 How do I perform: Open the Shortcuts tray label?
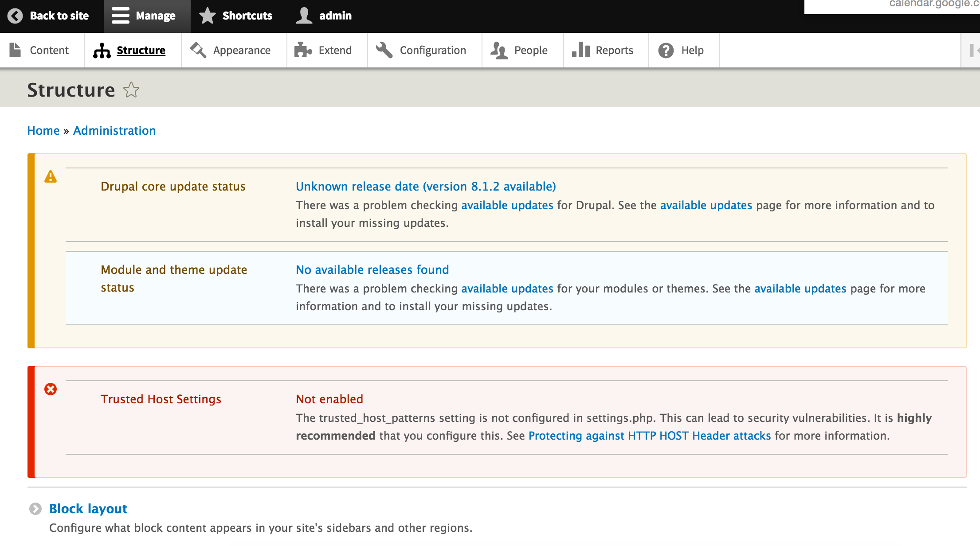pyautogui.click(x=247, y=16)
